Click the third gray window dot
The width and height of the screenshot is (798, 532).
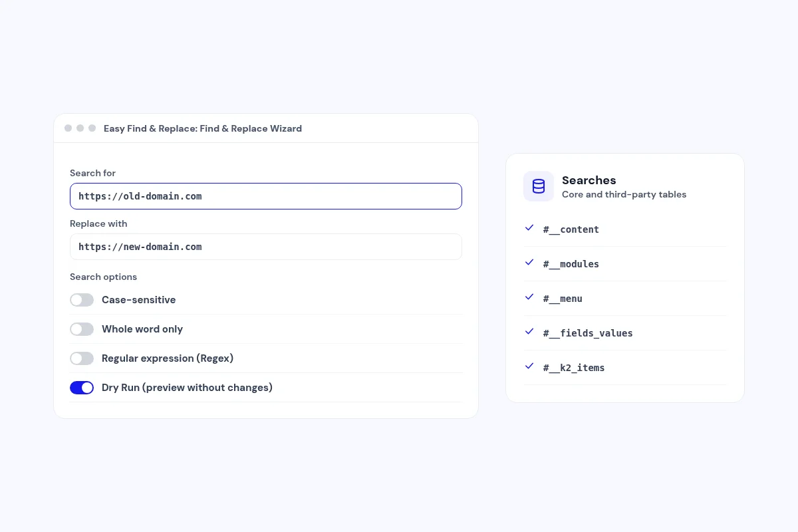point(92,128)
